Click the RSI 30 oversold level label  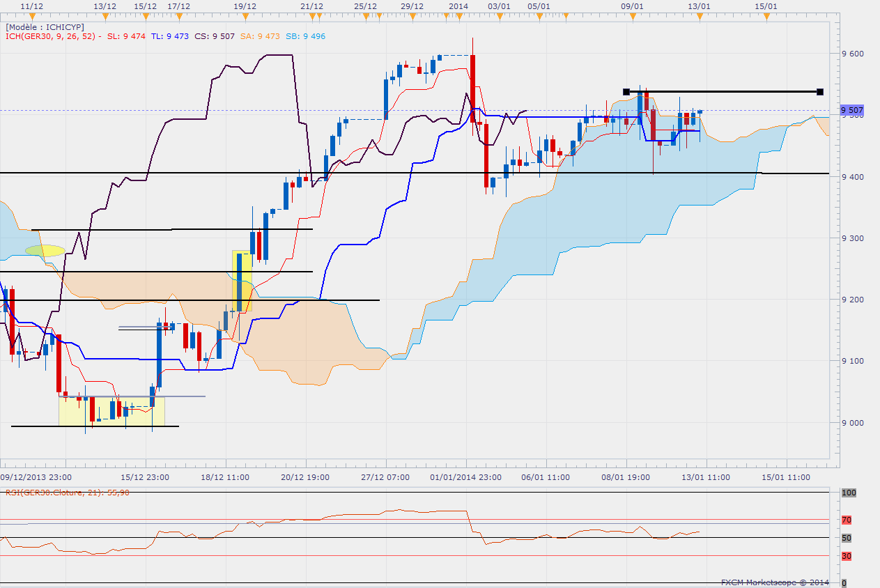click(847, 556)
